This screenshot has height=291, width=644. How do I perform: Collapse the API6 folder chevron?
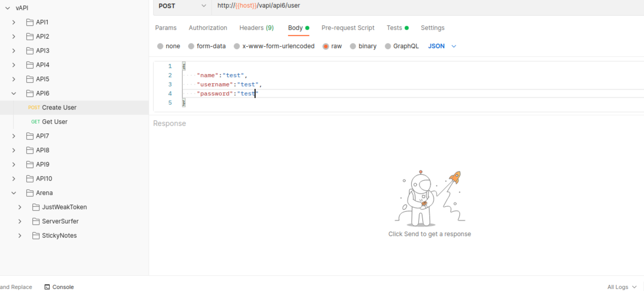pyautogui.click(x=14, y=93)
